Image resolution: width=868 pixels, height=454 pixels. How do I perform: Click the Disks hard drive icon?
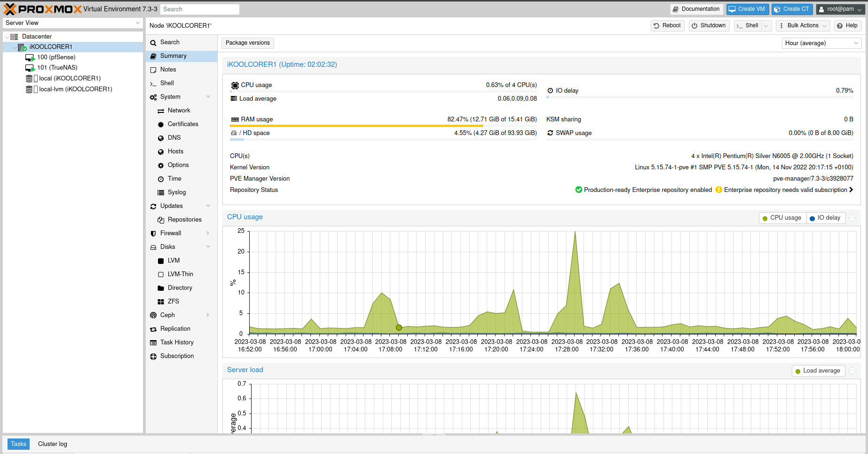pyautogui.click(x=153, y=247)
